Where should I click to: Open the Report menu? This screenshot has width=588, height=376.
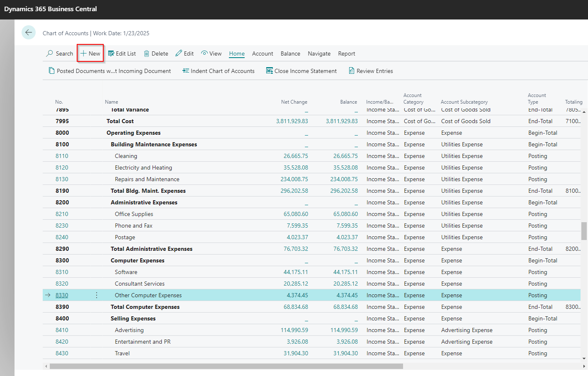(x=346, y=53)
